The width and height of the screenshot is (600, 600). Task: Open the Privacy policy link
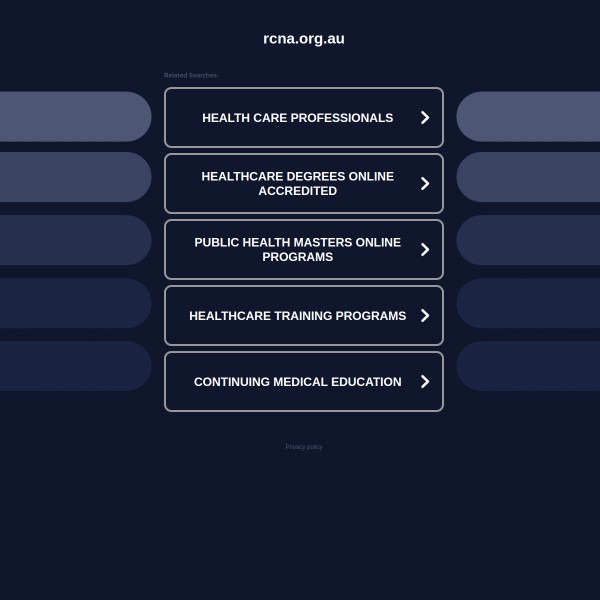point(304,447)
